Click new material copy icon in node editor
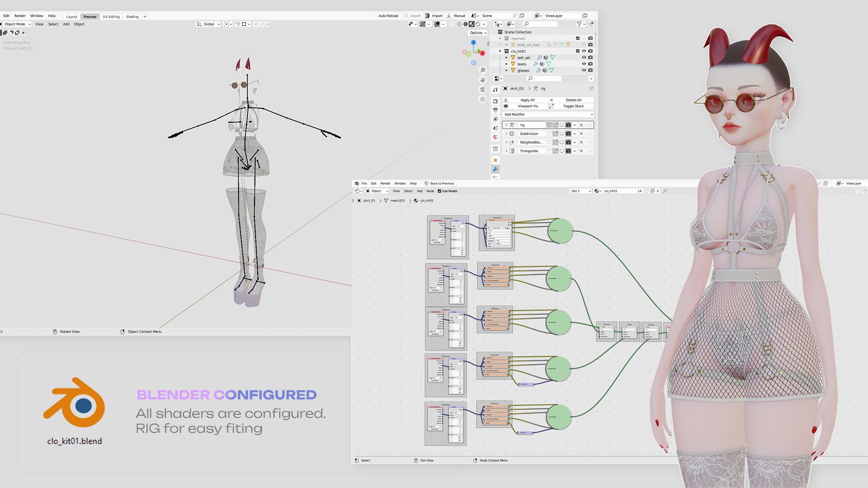 (x=652, y=191)
